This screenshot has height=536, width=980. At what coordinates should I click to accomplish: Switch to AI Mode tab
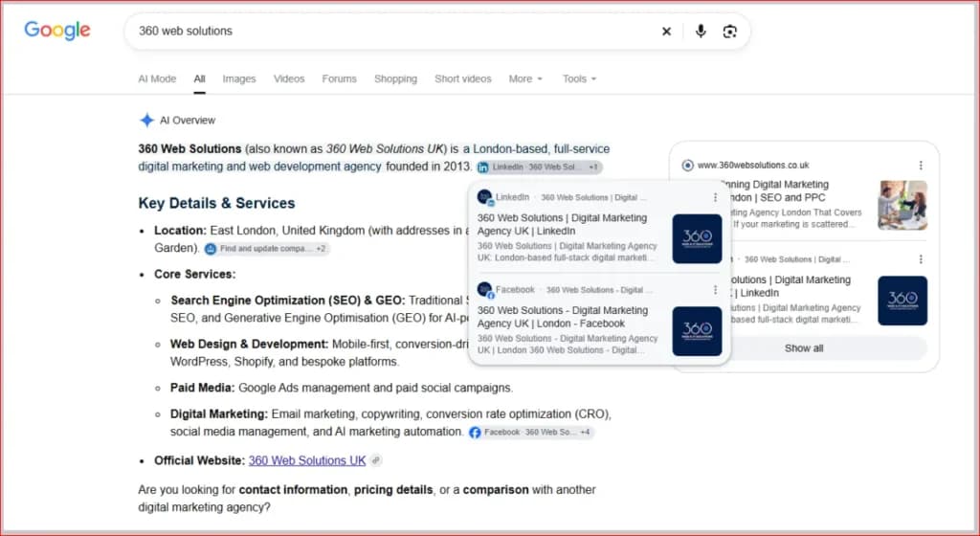(157, 78)
